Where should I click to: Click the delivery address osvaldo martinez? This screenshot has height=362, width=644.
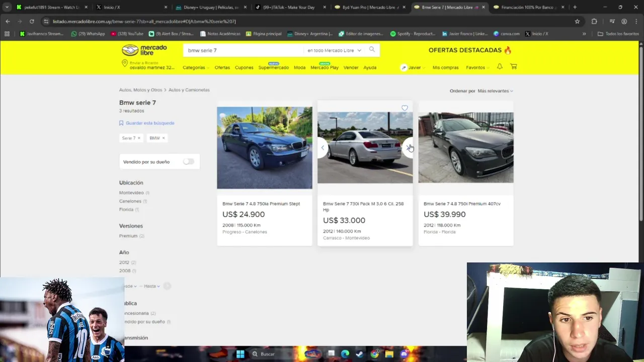[152, 67]
